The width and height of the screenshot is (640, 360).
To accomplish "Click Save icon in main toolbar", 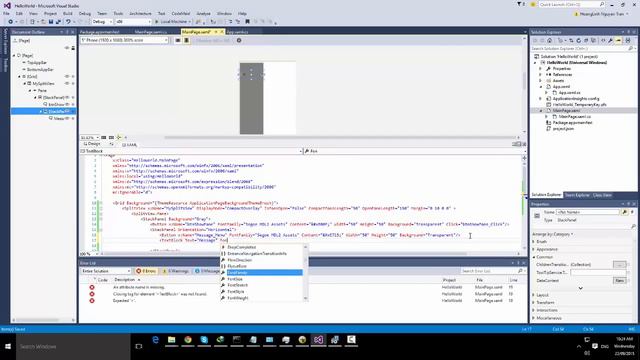I will (51, 22).
